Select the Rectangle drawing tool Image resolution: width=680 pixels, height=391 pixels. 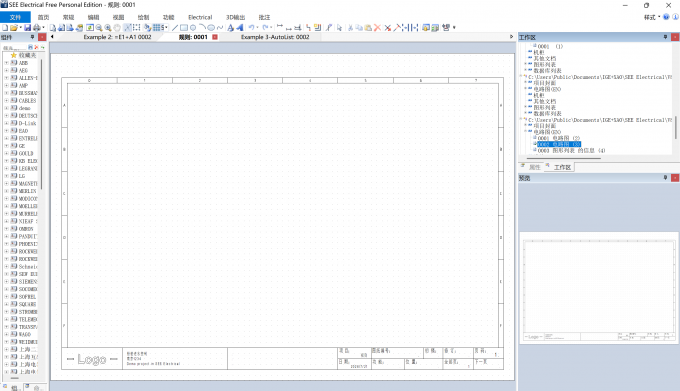(x=184, y=28)
